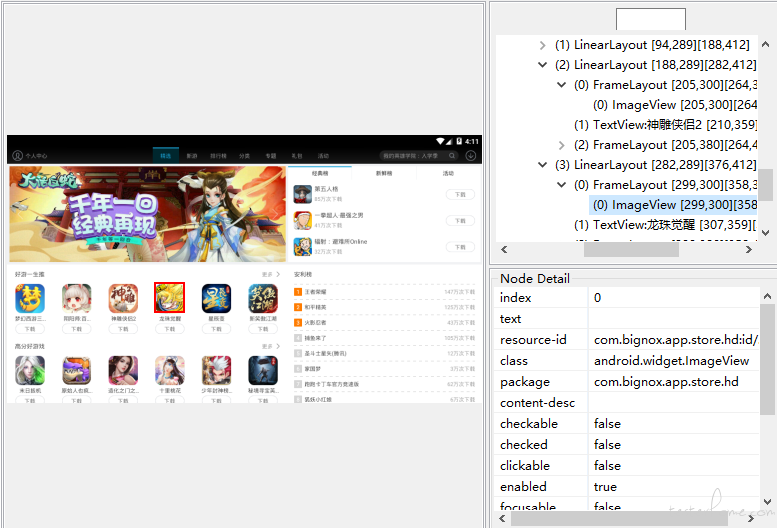Open 圣斗士星矢(腾讯) in ranking list
Screen dimensions: 777x528
tap(384, 353)
